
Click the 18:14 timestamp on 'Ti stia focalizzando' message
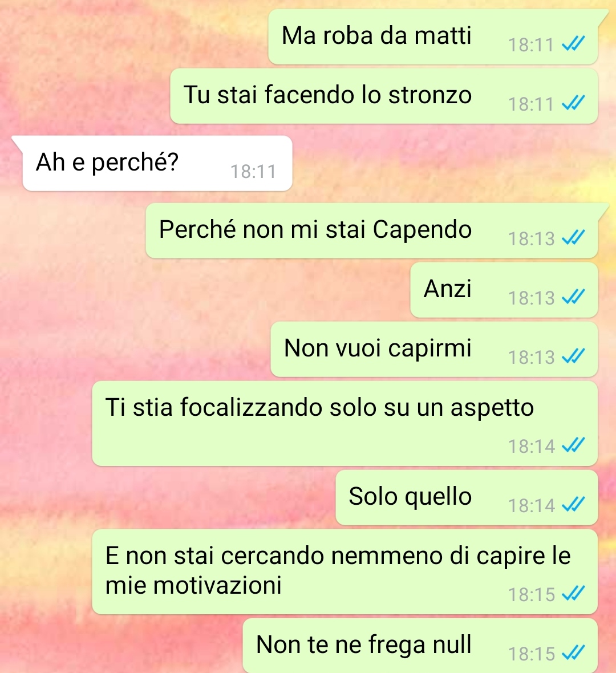click(x=532, y=447)
